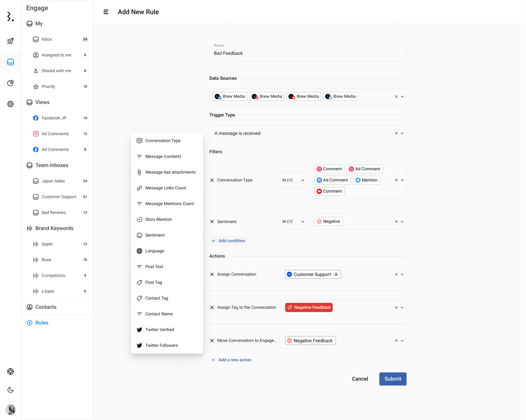Viewport: 526px width, 420px height.
Task: Open the analytics pie chart icon in left rail
Action: coord(11,83)
